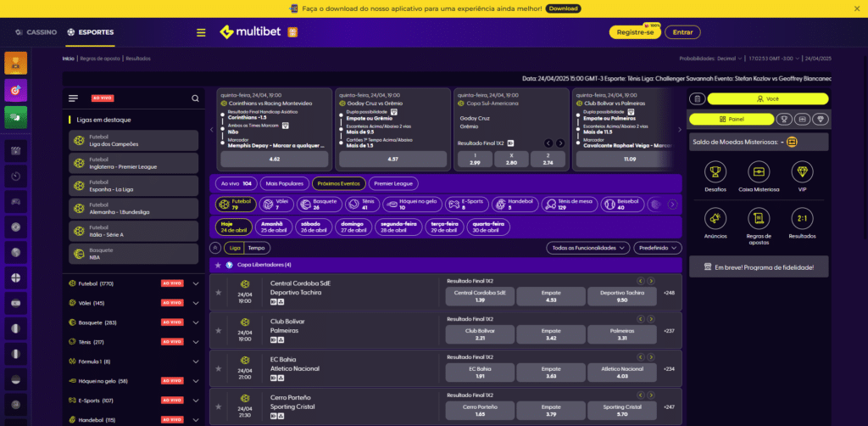Open the bet slip icon beside Você
The width and height of the screenshot is (868, 426).
[x=697, y=98]
